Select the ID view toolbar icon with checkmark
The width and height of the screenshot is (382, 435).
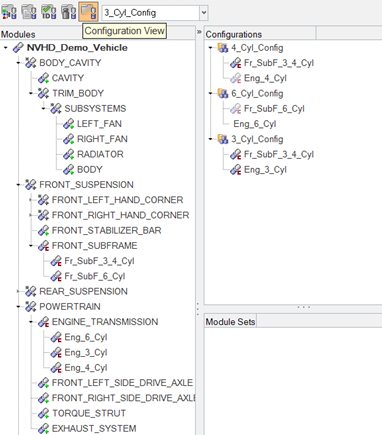coord(48,12)
